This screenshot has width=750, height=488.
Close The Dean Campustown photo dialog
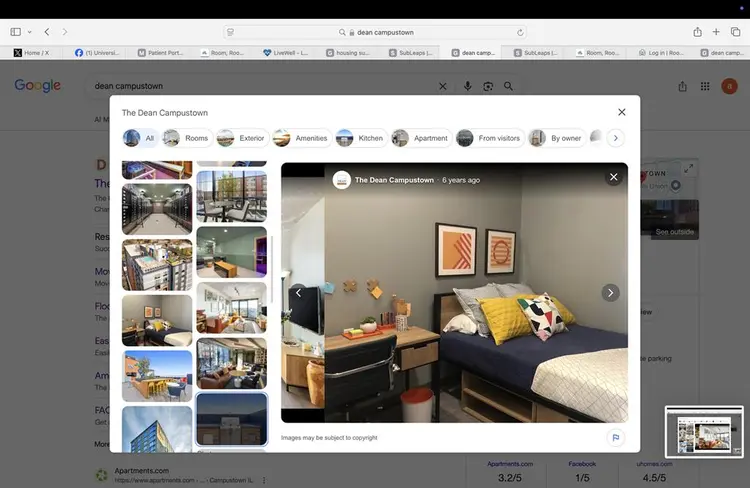click(x=621, y=112)
